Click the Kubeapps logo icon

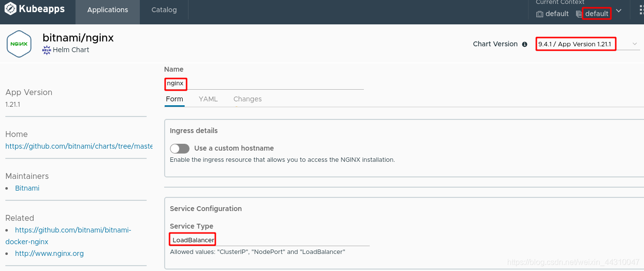tap(10, 9)
